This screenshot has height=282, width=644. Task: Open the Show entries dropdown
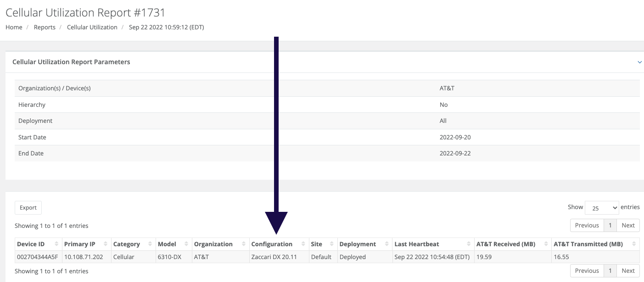click(602, 208)
